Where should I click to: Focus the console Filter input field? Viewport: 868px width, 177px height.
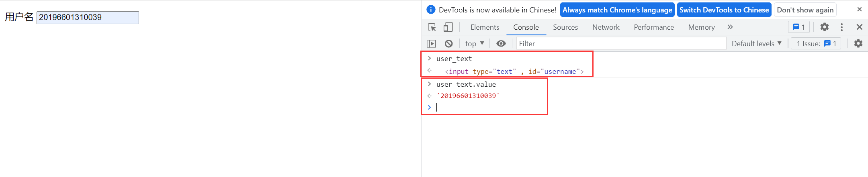click(621, 43)
